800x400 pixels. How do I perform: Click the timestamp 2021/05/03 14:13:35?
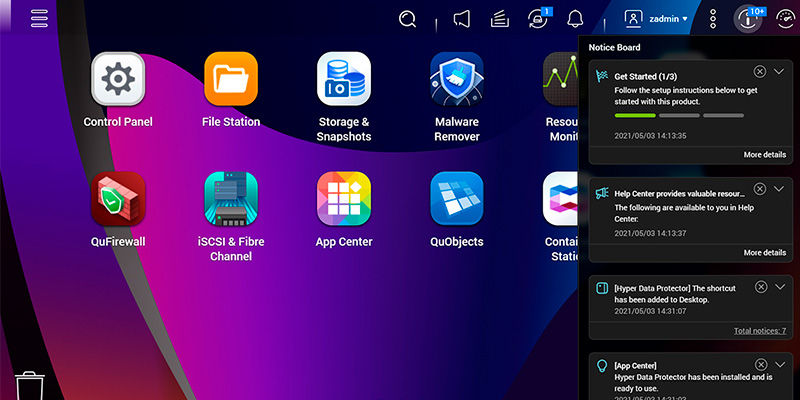tap(650, 136)
